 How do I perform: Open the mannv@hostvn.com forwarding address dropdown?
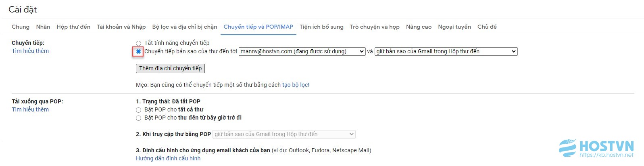click(x=302, y=51)
